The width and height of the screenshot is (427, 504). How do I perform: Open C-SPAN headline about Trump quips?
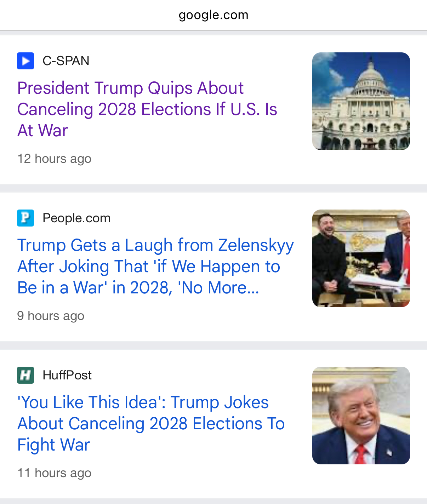pos(147,109)
